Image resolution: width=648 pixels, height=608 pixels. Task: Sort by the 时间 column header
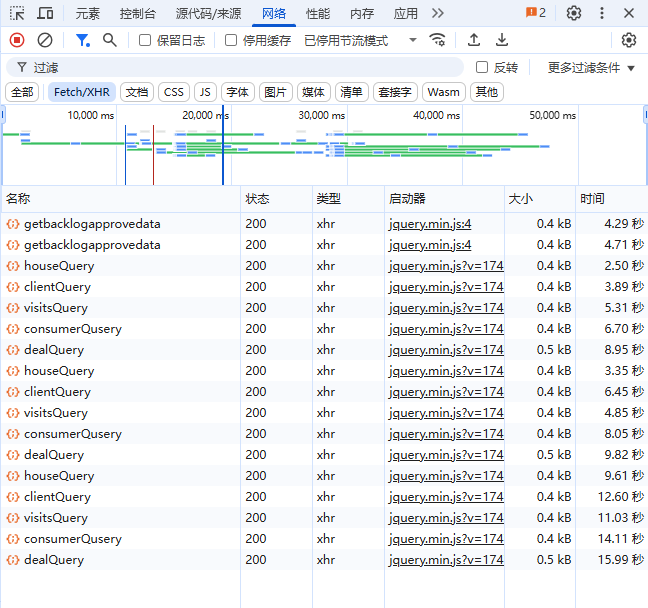[x=611, y=199]
